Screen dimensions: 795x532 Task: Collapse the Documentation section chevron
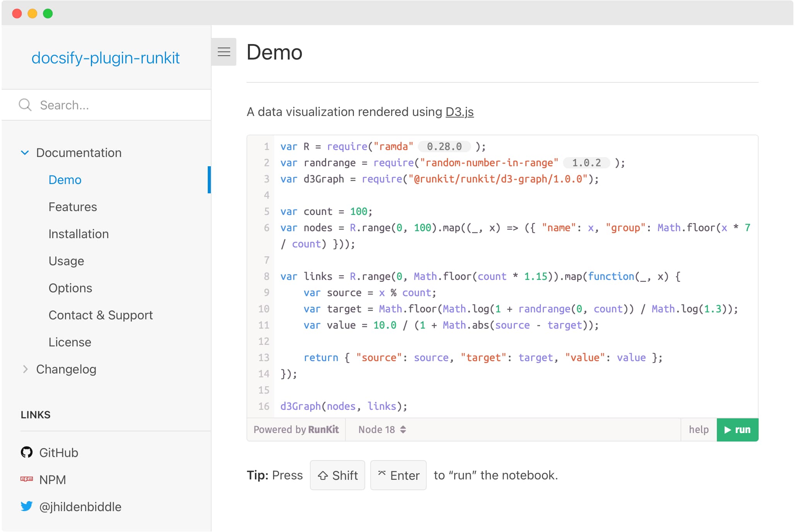(x=25, y=153)
